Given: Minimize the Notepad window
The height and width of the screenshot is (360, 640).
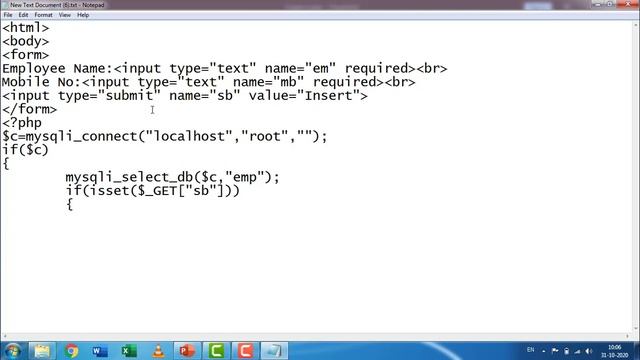Looking at the screenshot, I should [x=598, y=4].
